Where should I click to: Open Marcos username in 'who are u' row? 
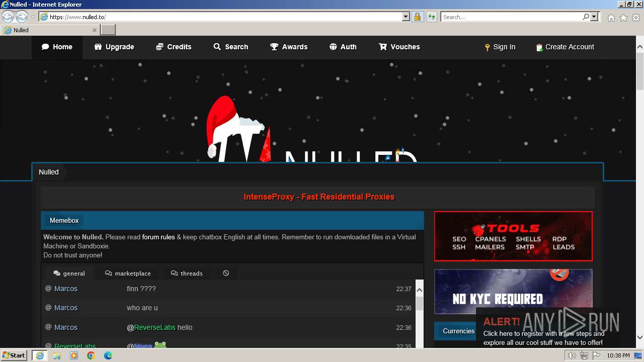(x=66, y=308)
